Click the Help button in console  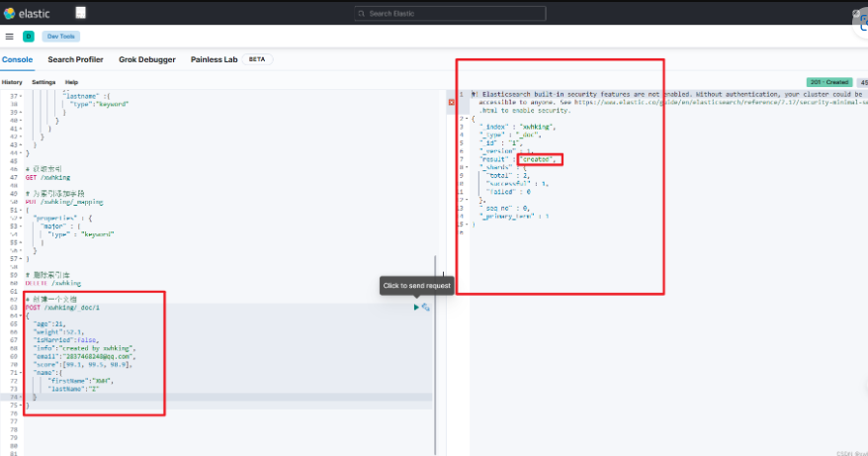pos(72,82)
